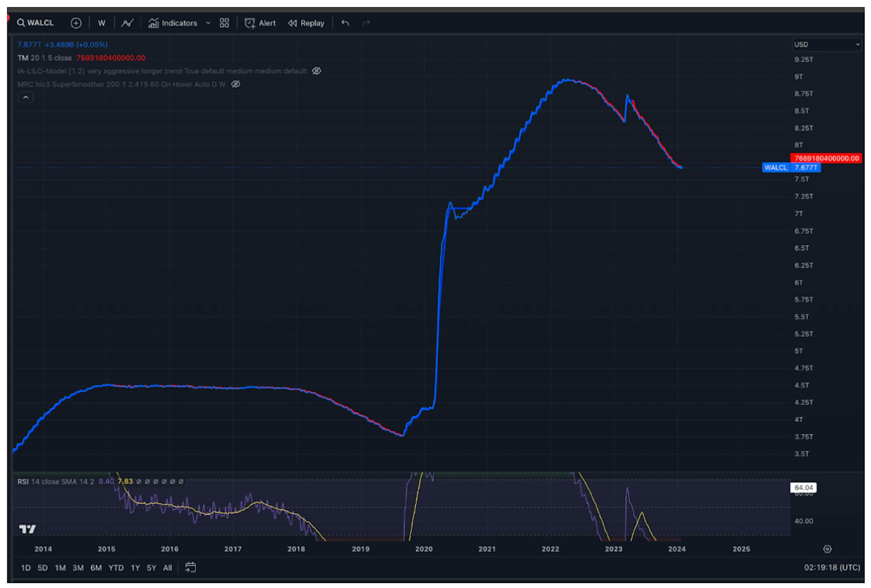The height and width of the screenshot is (588, 871).
Task: Show the hidden MRC SuperSmoother indicator
Action: coord(236,84)
